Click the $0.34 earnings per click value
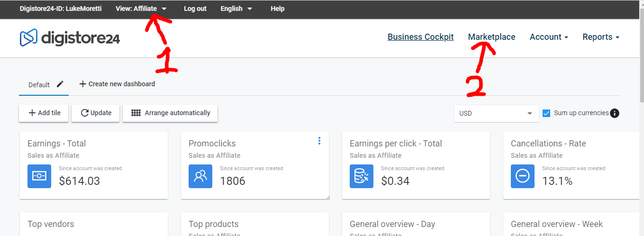 [x=395, y=181]
